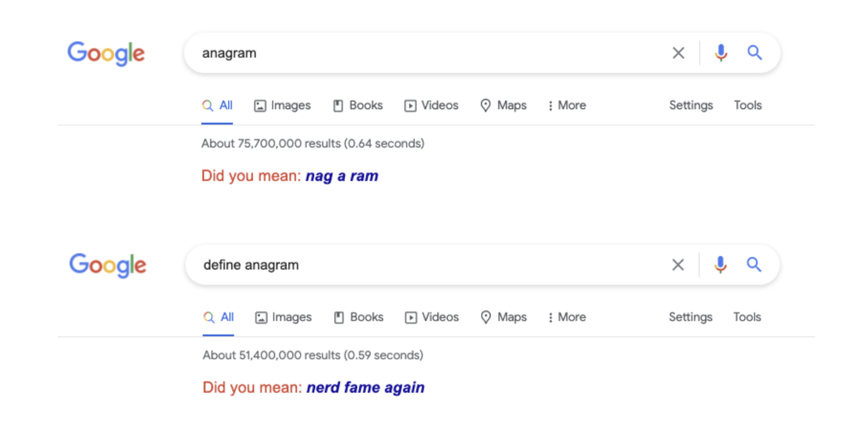Select Maps tab in the bottom results
Screen dimensions: 868x422
(503, 317)
